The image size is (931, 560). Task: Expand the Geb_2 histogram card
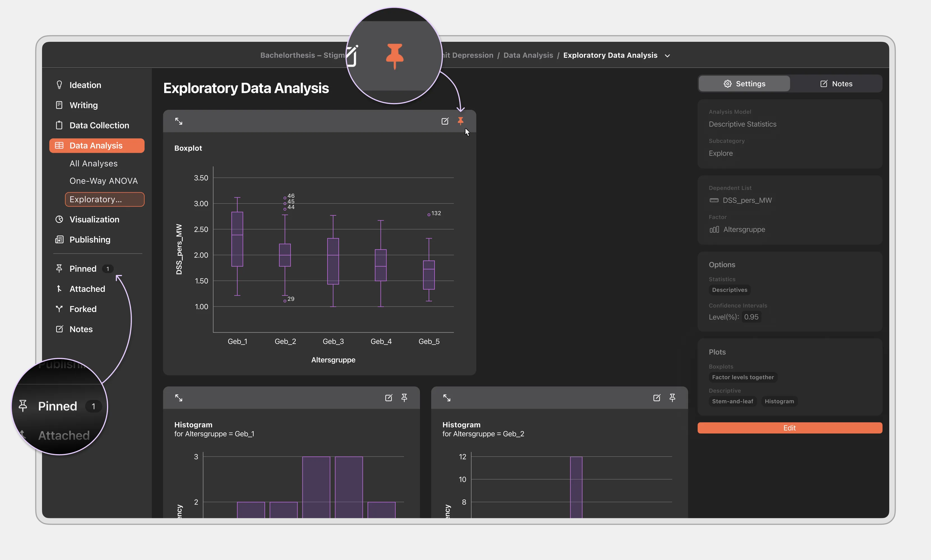click(x=447, y=398)
